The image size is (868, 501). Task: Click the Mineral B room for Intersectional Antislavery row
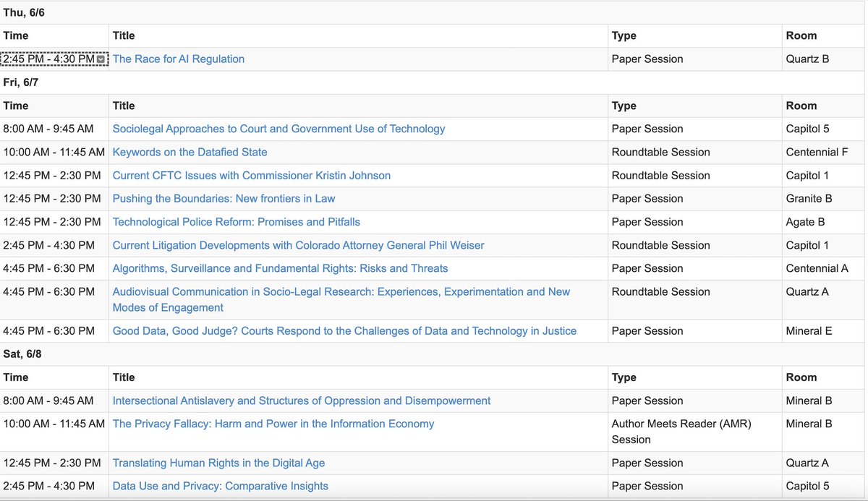809,401
